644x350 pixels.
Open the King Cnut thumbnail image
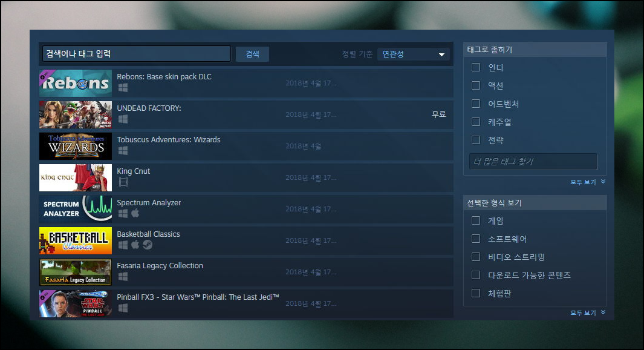pos(76,177)
